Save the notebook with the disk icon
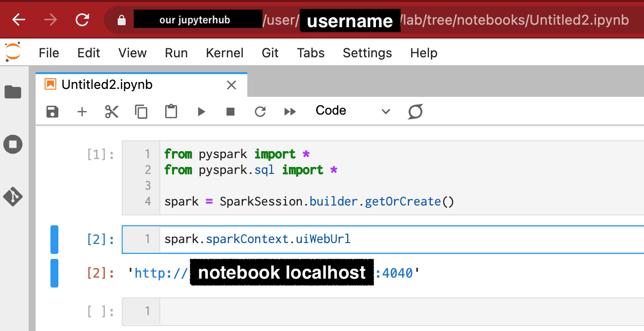 [52, 112]
